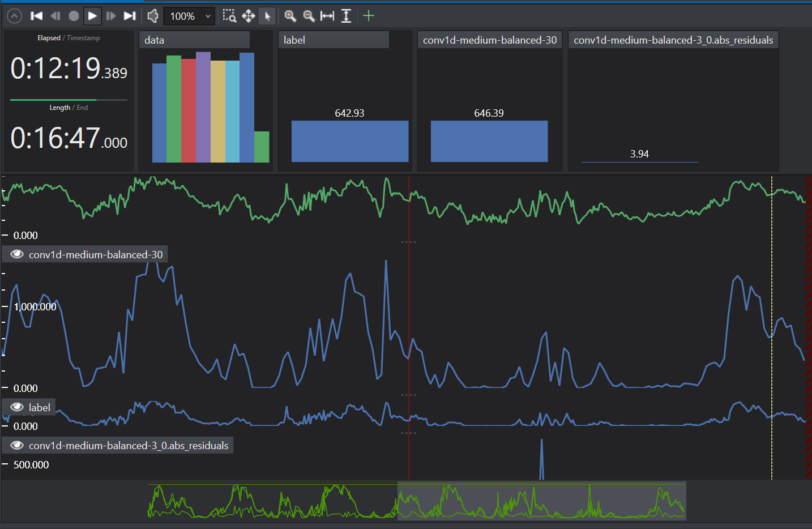Select the pointer cursor tool

click(x=267, y=16)
